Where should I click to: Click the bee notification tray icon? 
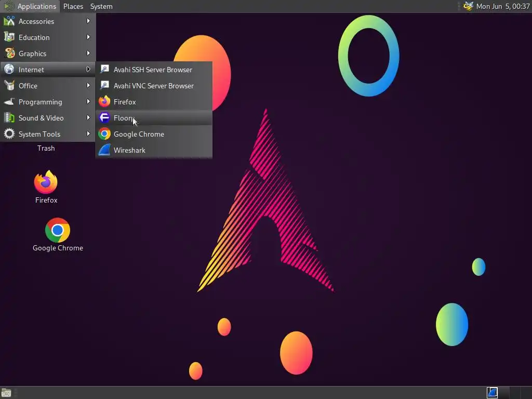pos(468,6)
